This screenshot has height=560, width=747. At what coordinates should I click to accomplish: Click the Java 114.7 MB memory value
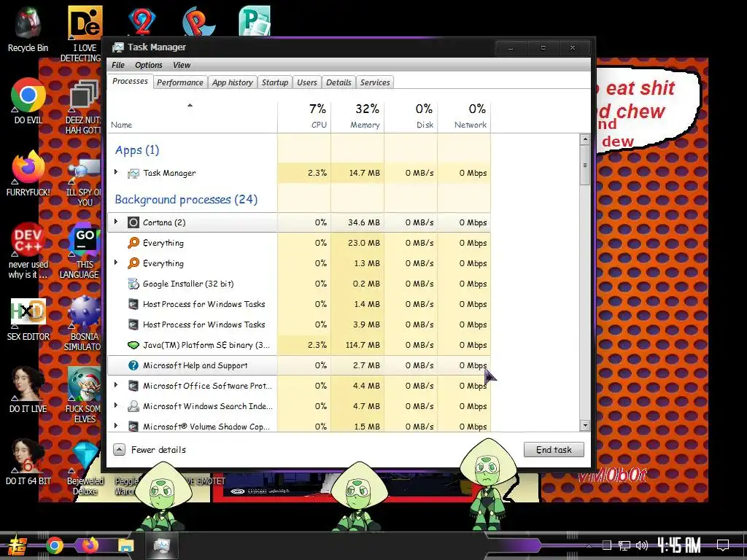(363, 345)
